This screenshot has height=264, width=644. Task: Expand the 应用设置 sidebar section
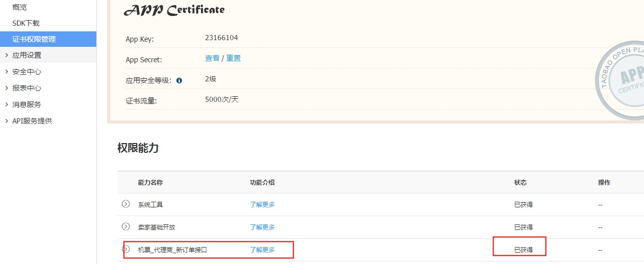coord(26,55)
